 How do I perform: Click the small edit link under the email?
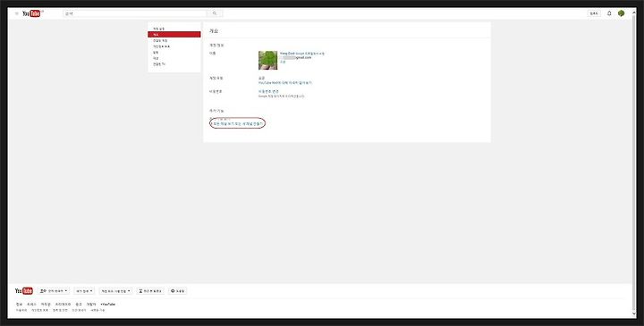[x=283, y=62]
